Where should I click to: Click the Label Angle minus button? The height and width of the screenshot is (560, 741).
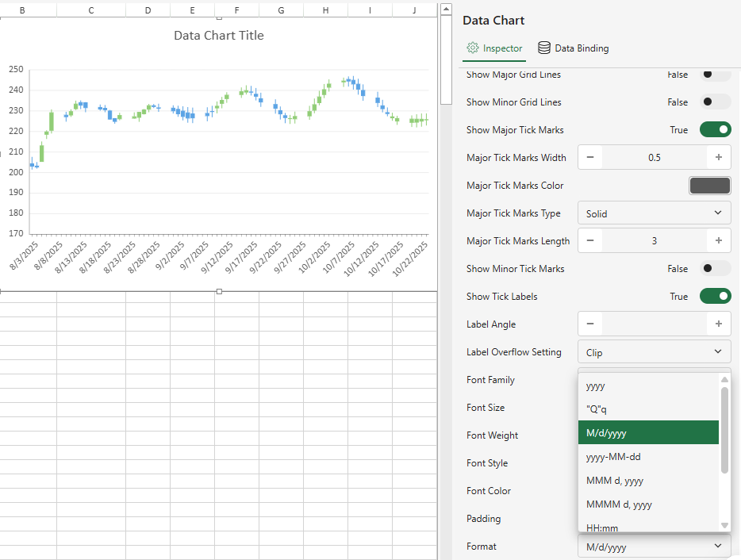click(x=590, y=324)
